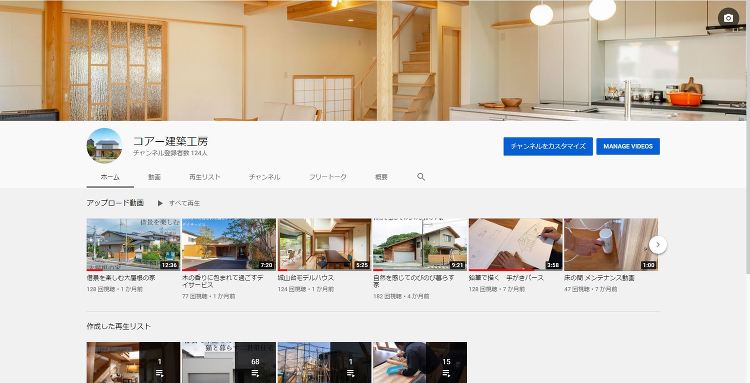Open the 5:25 model house video thumbnail
Screen dimensions: 750x383
coord(324,244)
